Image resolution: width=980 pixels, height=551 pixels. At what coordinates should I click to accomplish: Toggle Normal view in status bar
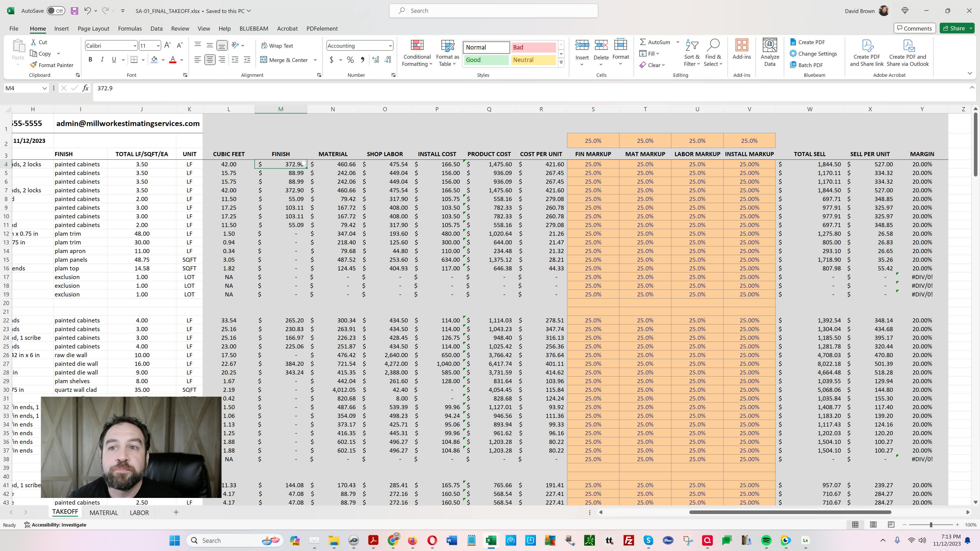coord(855,525)
